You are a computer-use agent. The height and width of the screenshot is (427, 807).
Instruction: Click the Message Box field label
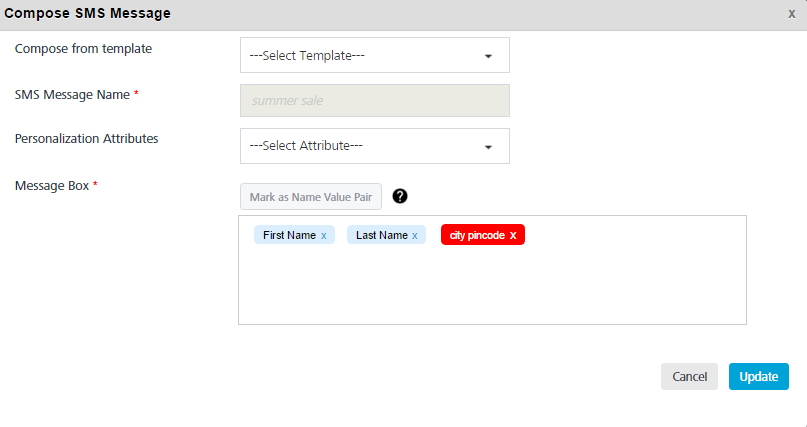[x=52, y=186]
